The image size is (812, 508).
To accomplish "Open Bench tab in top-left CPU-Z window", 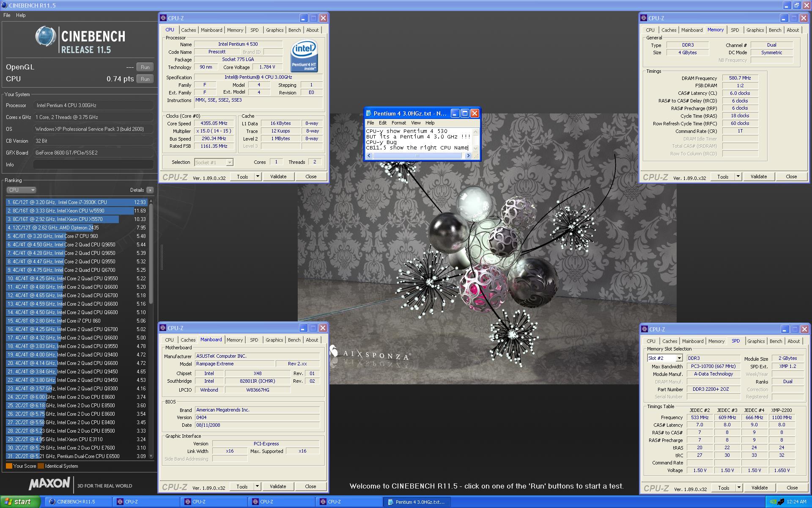I will (295, 30).
